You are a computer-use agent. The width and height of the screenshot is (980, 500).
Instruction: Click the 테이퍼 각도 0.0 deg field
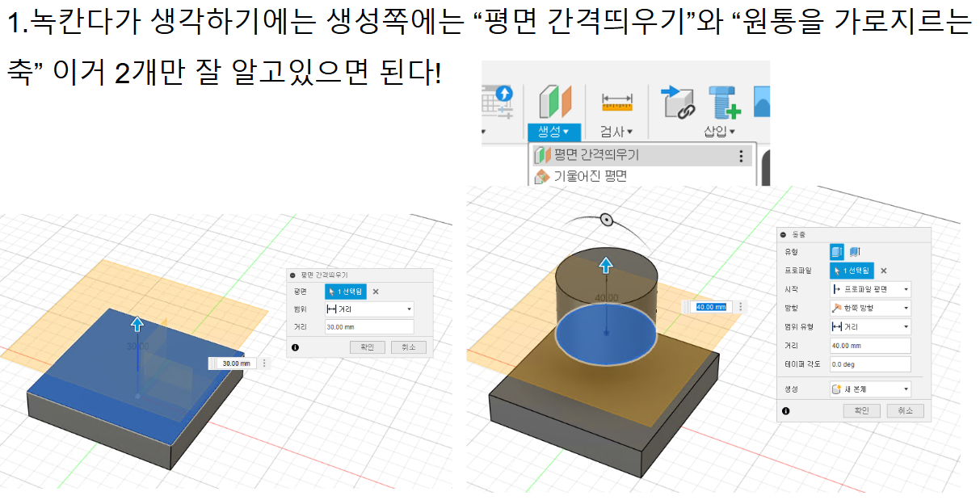pos(871,364)
